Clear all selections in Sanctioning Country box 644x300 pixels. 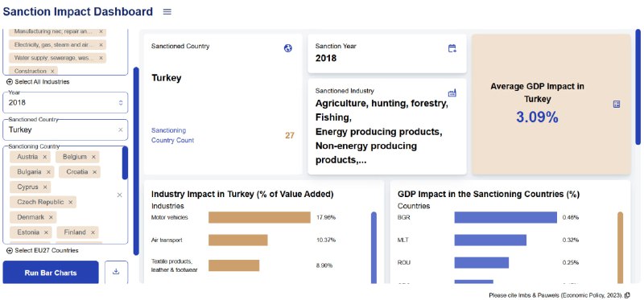[x=119, y=195]
